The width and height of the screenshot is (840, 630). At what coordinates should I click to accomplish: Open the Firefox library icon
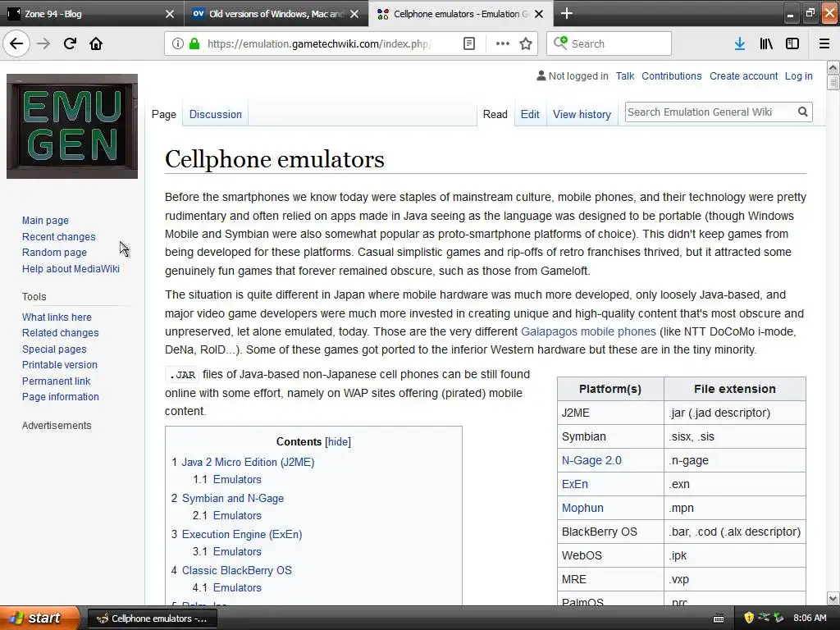coord(766,43)
